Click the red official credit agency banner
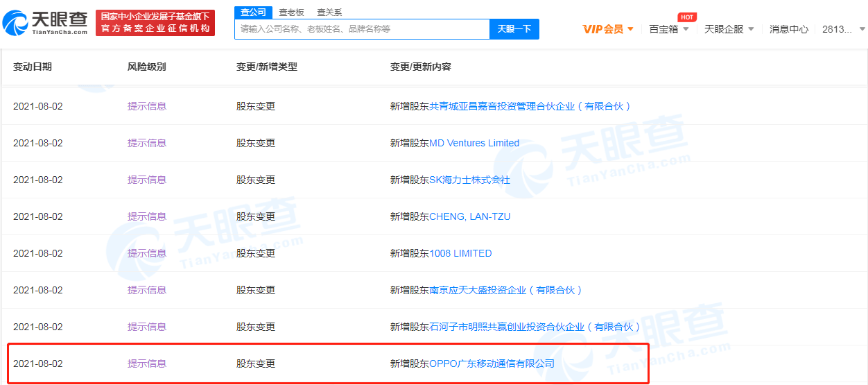This screenshot has height=385, width=868. 155,23
